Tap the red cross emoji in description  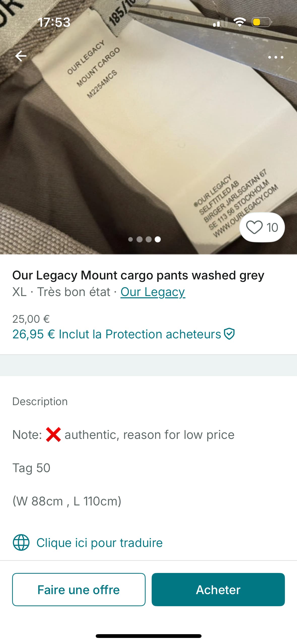53,435
